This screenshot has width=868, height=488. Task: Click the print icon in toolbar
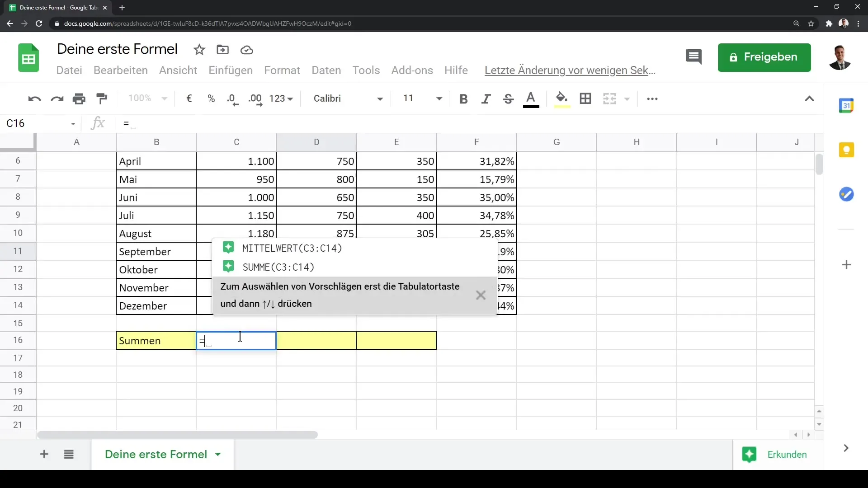pyautogui.click(x=79, y=99)
